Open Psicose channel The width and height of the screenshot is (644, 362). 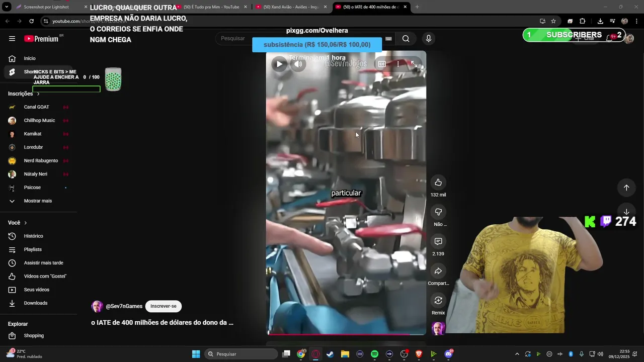tap(38, 188)
